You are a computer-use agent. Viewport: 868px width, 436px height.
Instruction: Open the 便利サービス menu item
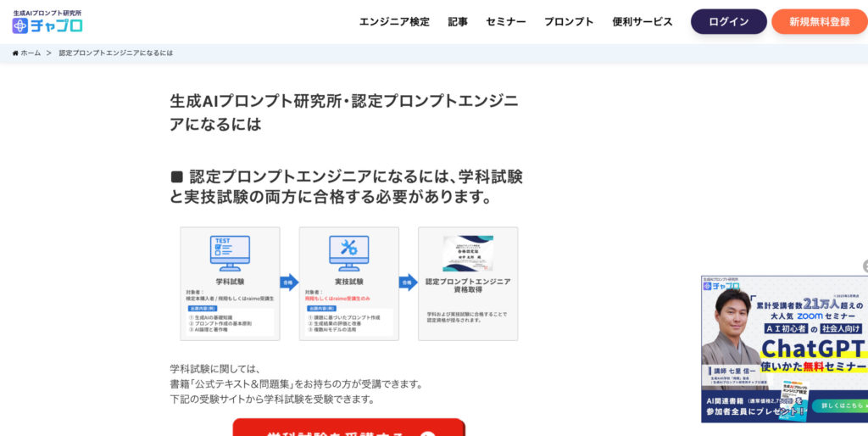tap(643, 21)
